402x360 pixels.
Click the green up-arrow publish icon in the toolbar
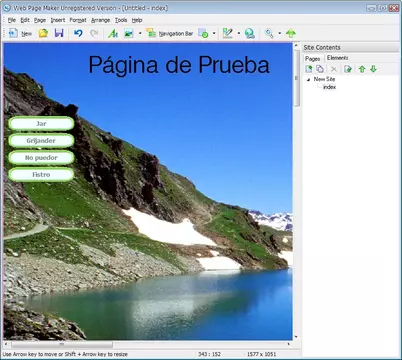click(291, 33)
